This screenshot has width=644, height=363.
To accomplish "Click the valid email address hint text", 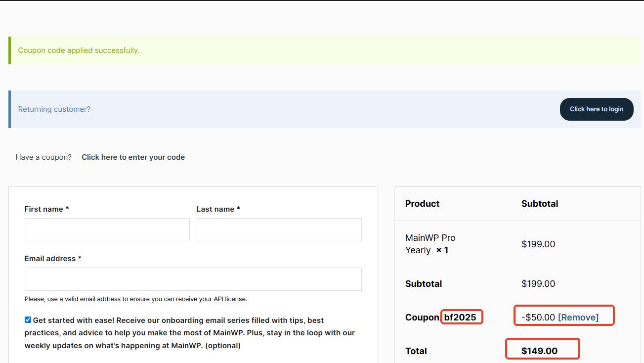I will coord(136,299).
